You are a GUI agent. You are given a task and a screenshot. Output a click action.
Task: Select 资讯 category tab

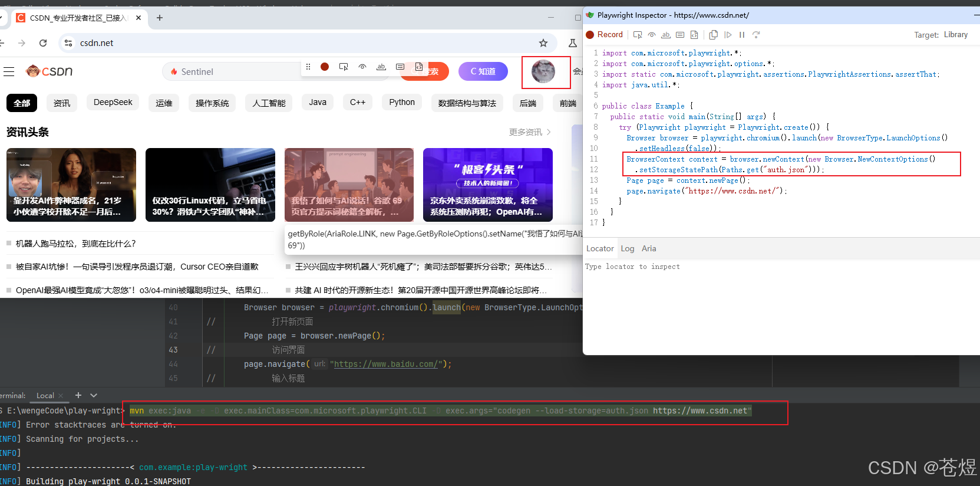coord(62,103)
